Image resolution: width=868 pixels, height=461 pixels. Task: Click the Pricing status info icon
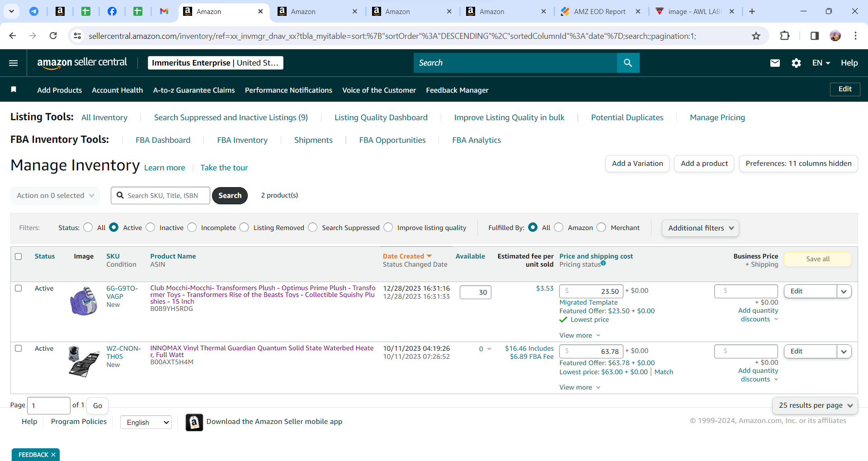[604, 263]
